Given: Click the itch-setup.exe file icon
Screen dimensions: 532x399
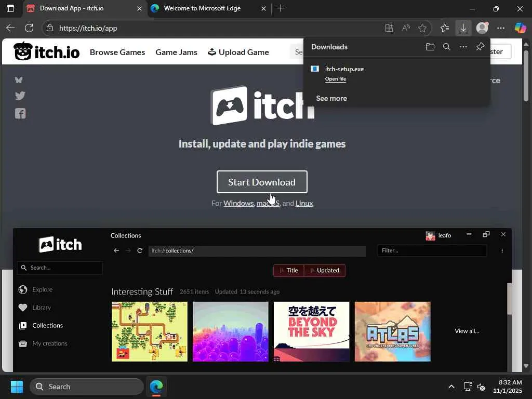Looking at the screenshot, I should (315, 69).
